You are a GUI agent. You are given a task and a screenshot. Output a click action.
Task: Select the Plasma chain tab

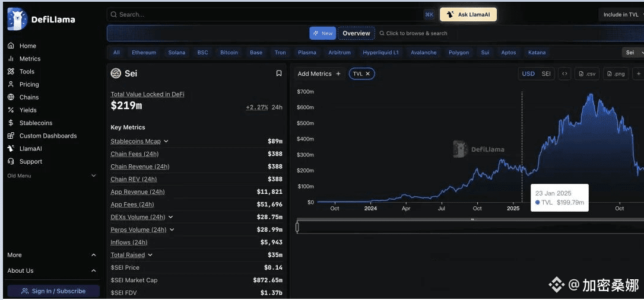(x=307, y=53)
